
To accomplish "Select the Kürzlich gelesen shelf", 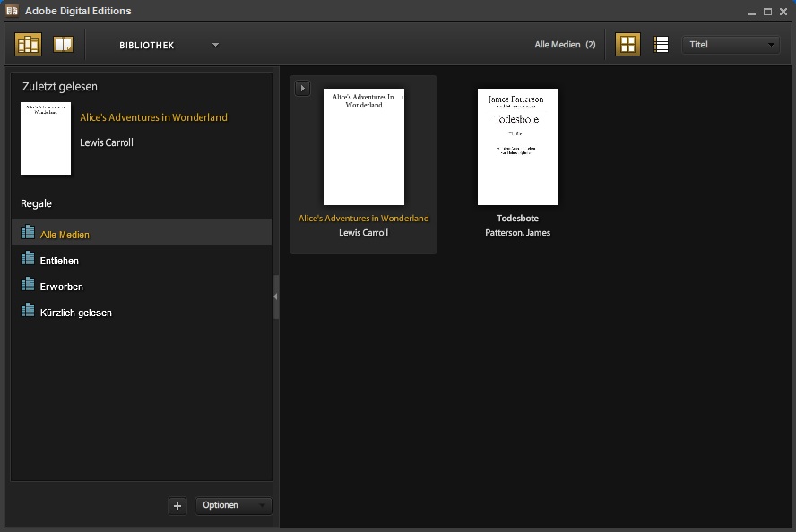I will (x=142, y=311).
